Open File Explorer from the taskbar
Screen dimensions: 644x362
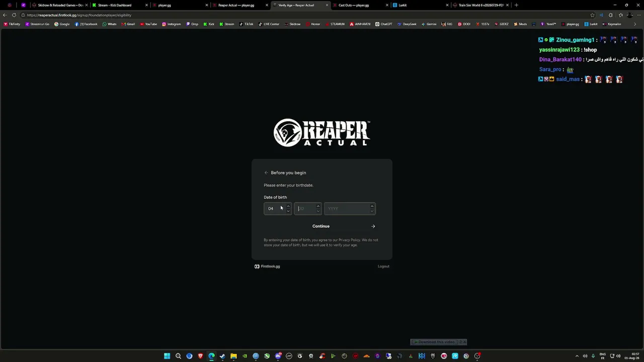pyautogui.click(x=233, y=356)
